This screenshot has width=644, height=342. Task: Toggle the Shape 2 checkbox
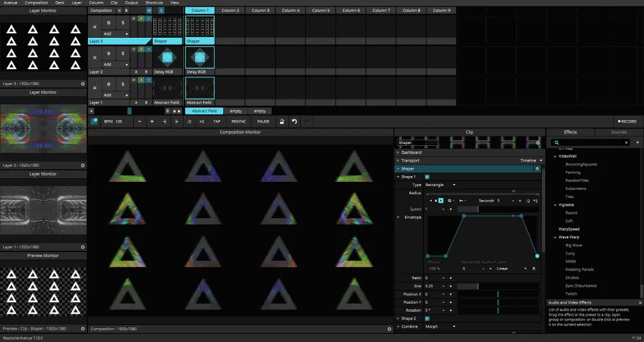[x=428, y=319]
